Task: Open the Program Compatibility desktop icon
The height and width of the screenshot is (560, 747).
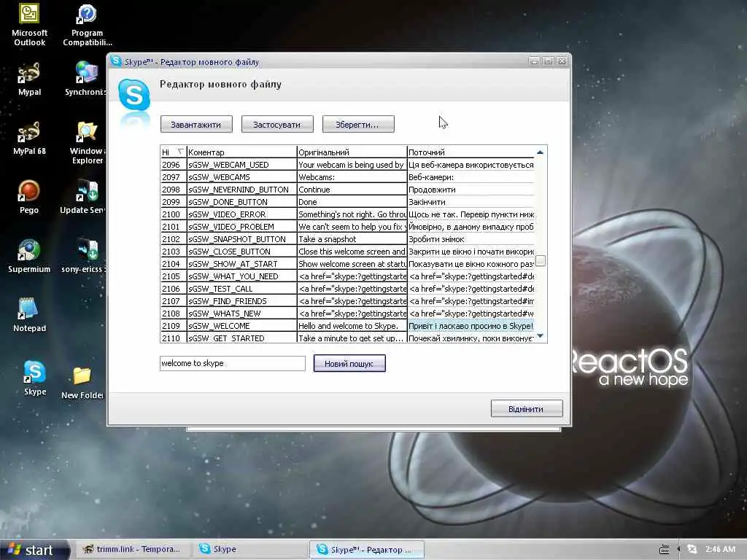Action: 88,25
